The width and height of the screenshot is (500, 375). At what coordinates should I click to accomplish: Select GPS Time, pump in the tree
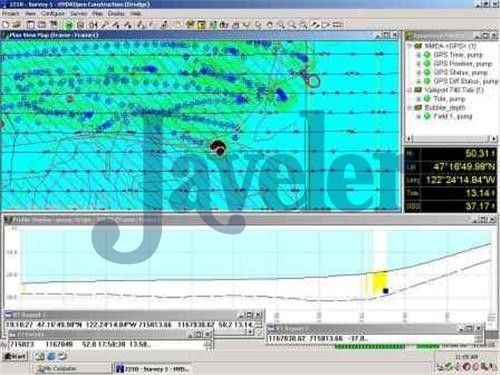[458, 55]
